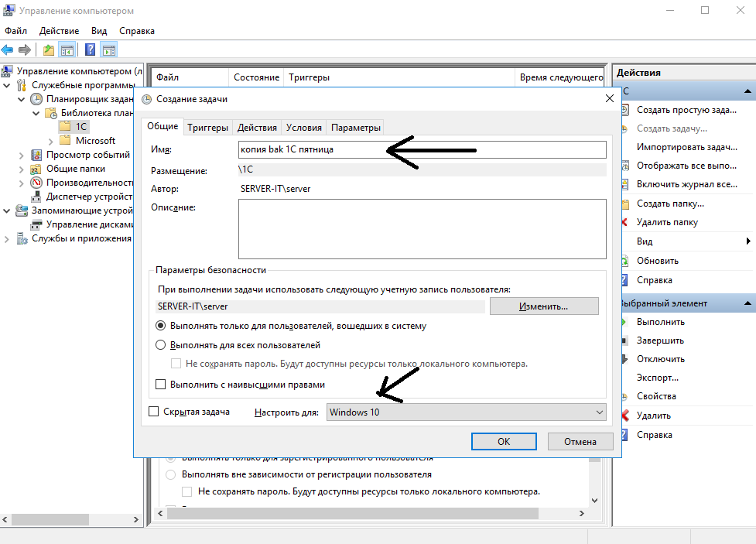Open the Файл menu
This screenshot has height=544, width=756.
pyautogui.click(x=16, y=31)
